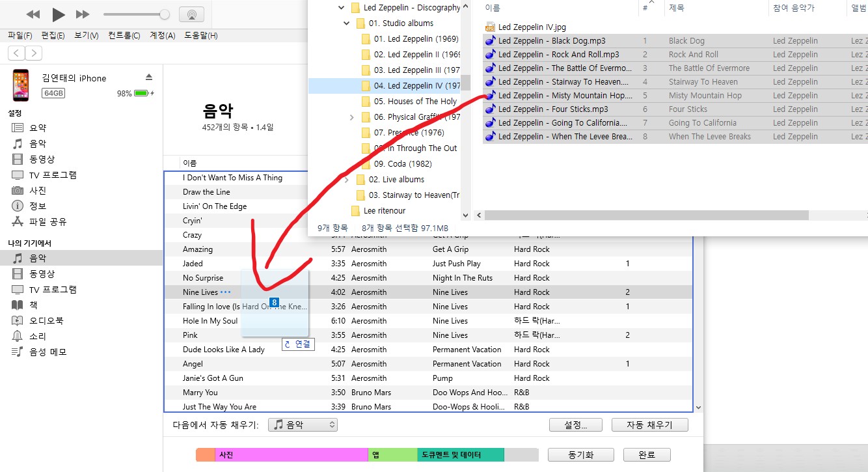Select the Led Zeppelin IV.jpg file
Viewport: 868px width, 472px height.
[x=526, y=27]
